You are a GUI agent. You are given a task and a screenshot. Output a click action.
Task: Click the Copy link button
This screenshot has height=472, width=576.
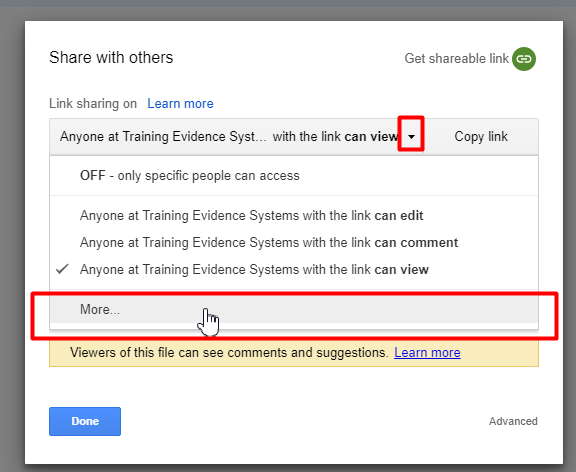[x=481, y=137]
